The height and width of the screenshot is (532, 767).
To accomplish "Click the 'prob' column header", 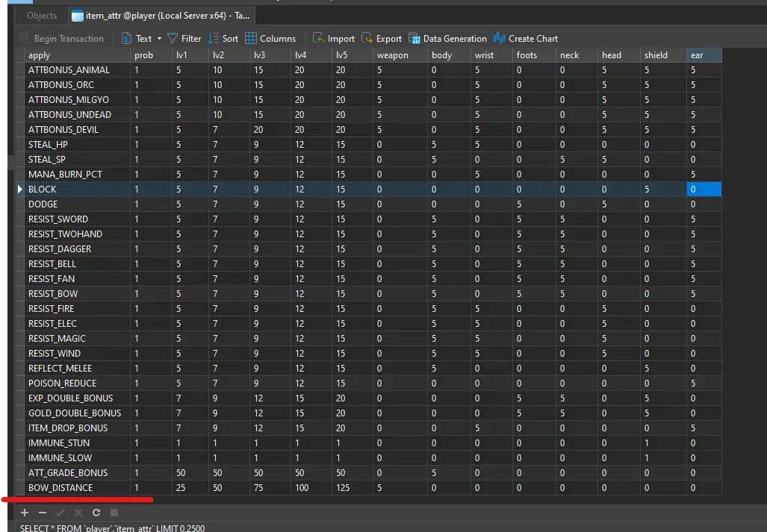I will [151, 55].
